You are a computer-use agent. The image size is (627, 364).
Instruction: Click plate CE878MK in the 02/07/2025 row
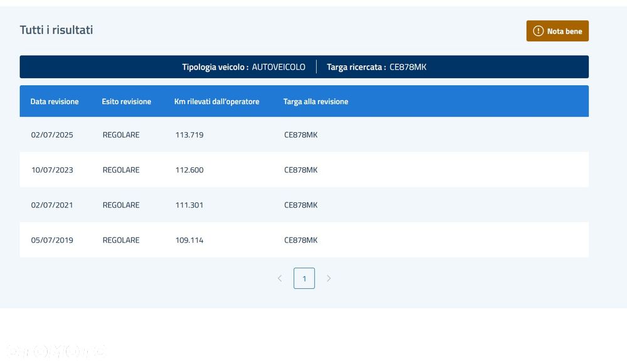coord(301,135)
